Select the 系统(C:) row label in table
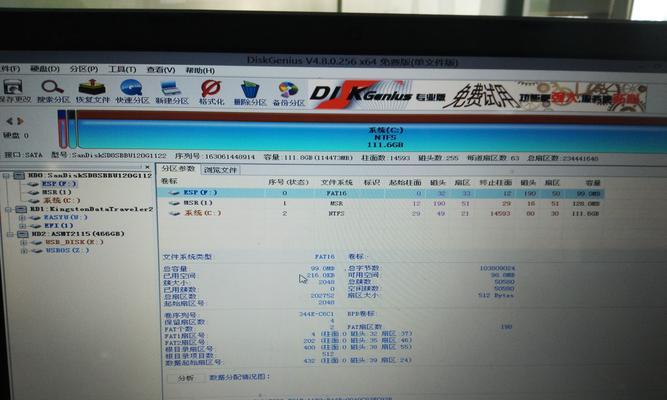 [202, 213]
